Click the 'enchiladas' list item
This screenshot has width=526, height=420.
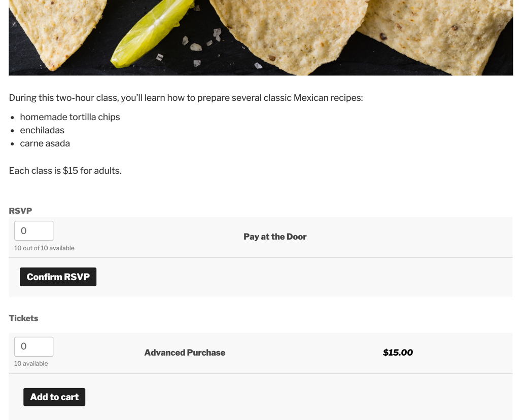pos(42,130)
